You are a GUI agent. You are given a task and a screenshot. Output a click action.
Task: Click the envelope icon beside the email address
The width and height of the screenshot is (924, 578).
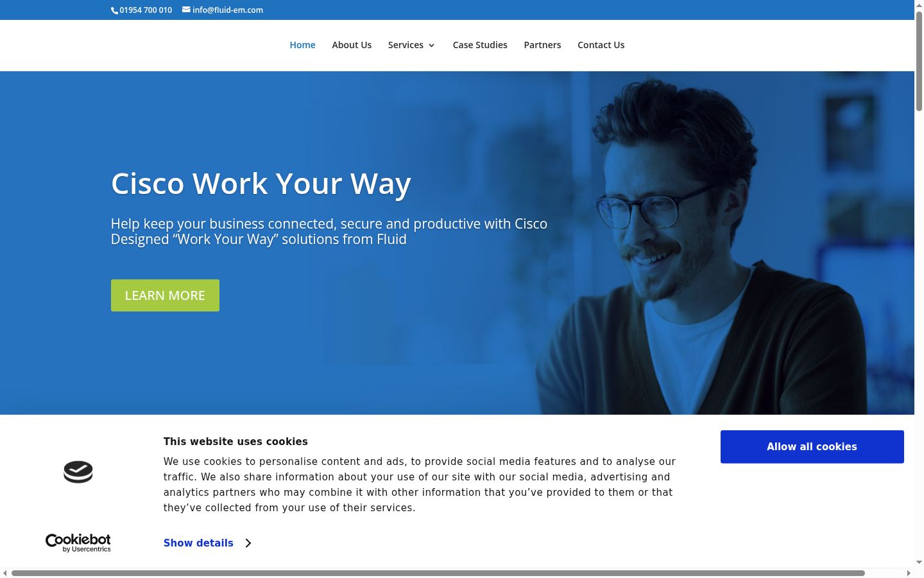(186, 10)
